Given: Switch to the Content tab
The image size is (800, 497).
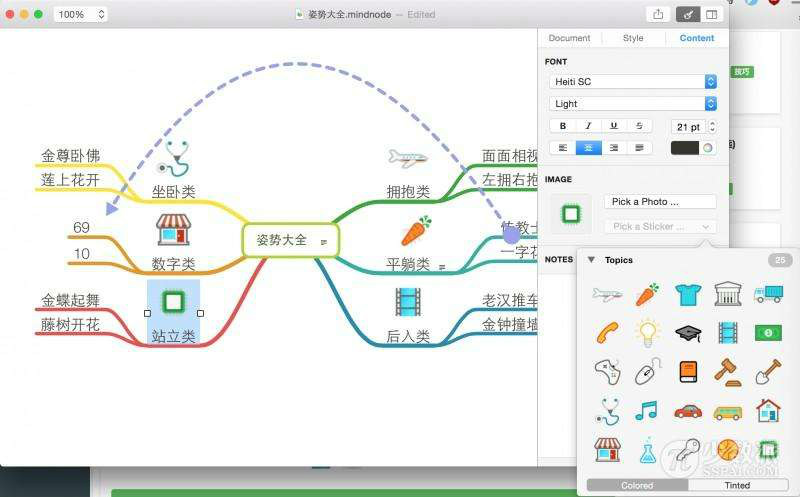Looking at the screenshot, I should (696, 38).
